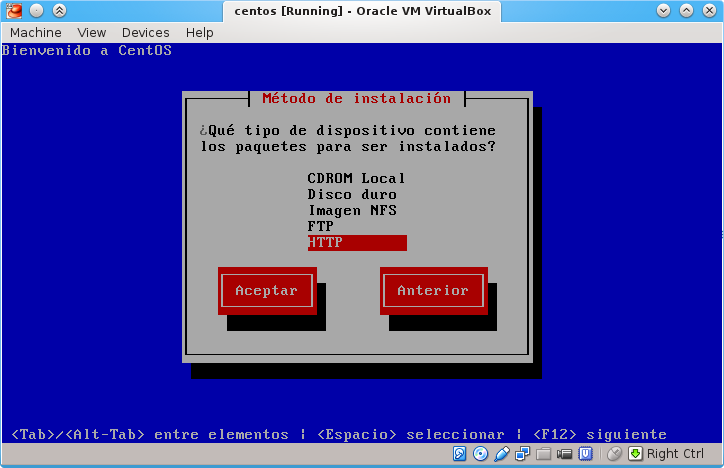Select Imagen NFS installation method
Screen dimensions: 724x468
coord(356,210)
